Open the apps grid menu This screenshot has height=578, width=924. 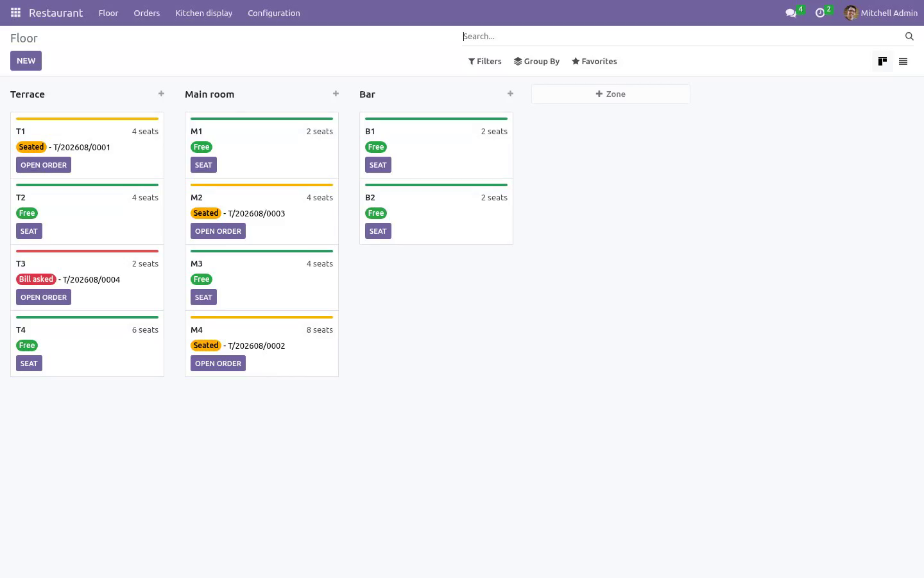coord(15,13)
